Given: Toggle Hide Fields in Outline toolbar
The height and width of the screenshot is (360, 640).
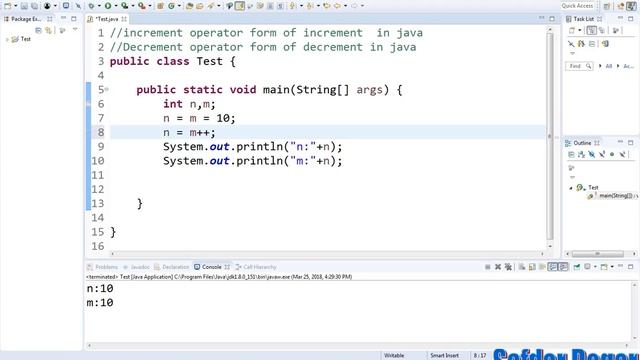Looking at the screenshot, I should (x=591, y=154).
